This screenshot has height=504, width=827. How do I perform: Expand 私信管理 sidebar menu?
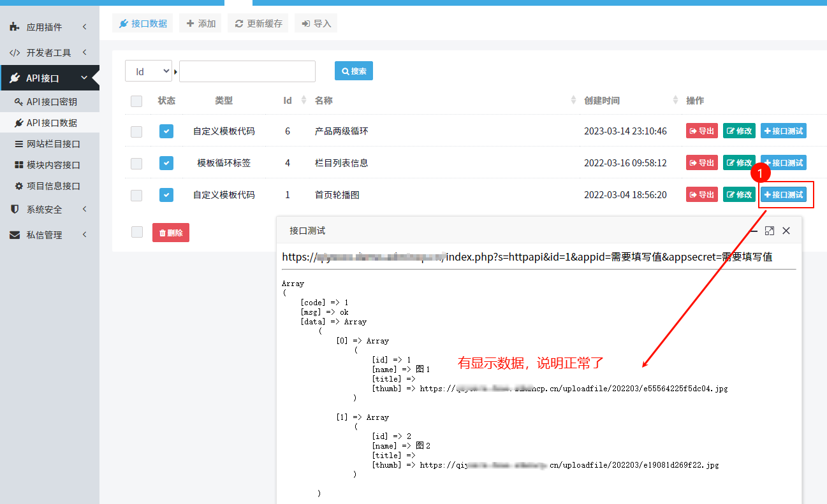(x=49, y=234)
